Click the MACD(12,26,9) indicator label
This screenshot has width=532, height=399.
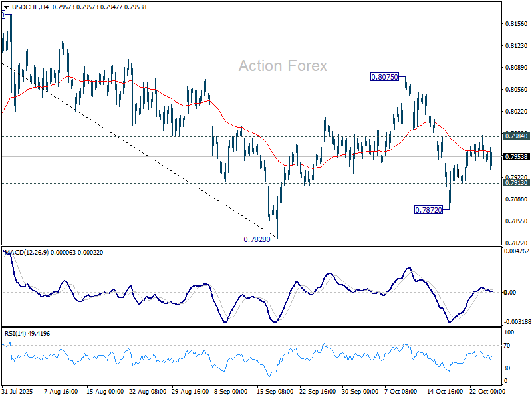(x=25, y=253)
